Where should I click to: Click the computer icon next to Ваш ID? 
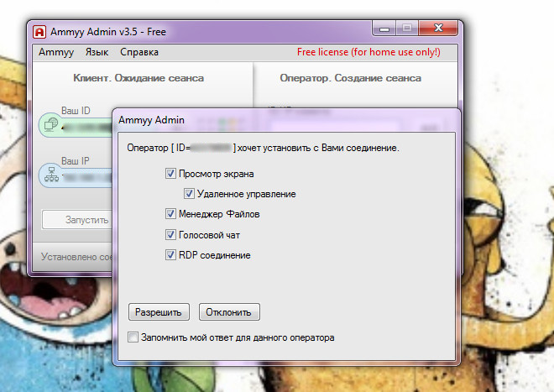coord(51,124)
